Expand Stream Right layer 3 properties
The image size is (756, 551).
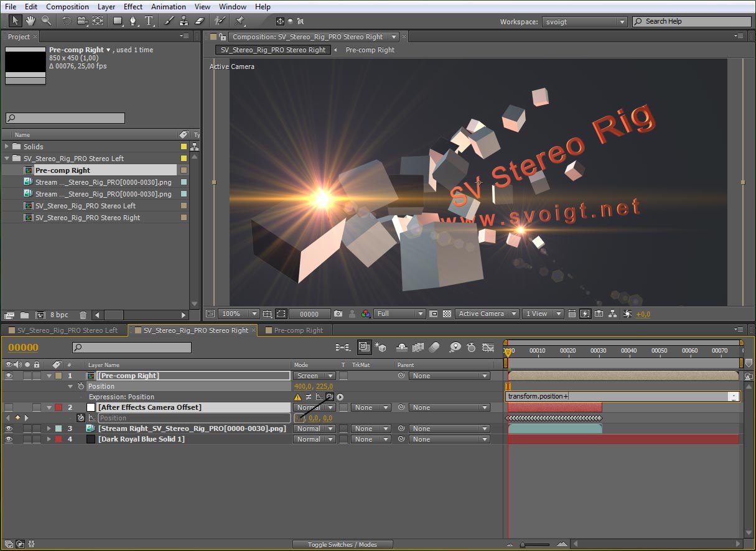point(49,428)
